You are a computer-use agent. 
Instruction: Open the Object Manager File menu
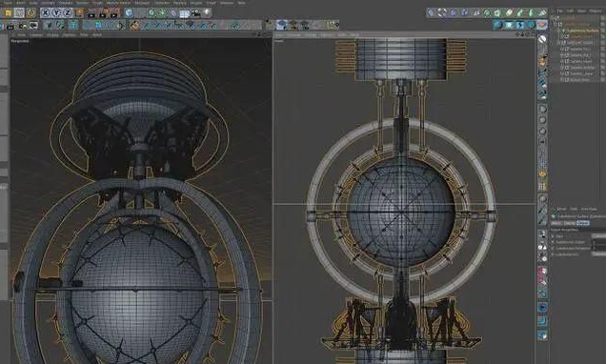(559, 11)
